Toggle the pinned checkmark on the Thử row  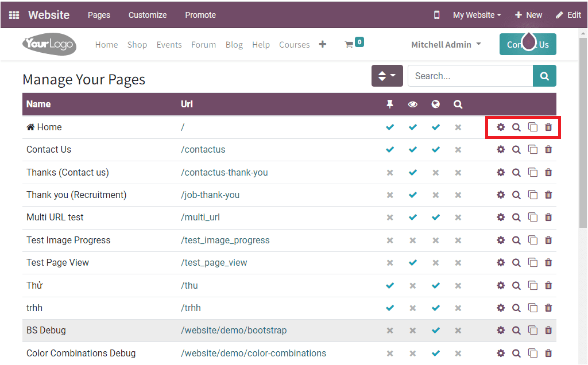[390, 285]
